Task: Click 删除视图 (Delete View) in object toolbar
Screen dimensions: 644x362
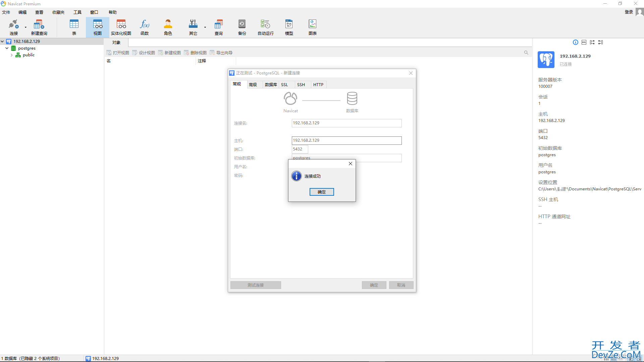Action: coord(195,53)
